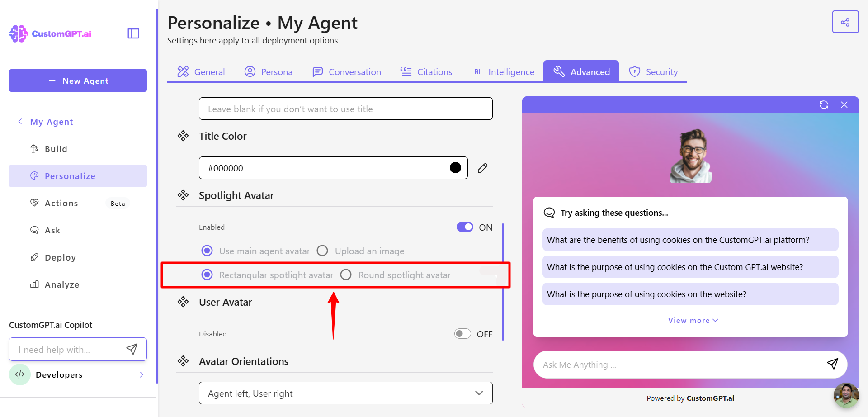The width and height of the screenshot is (868, 417).
Task: Choose Round spotlight avatar option
Action: point(346,275)
